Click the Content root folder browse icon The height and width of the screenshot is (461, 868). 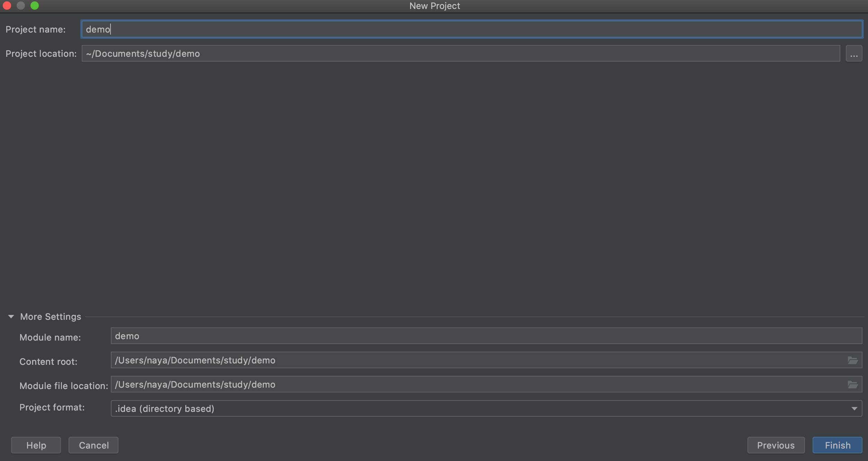[852, 360]
